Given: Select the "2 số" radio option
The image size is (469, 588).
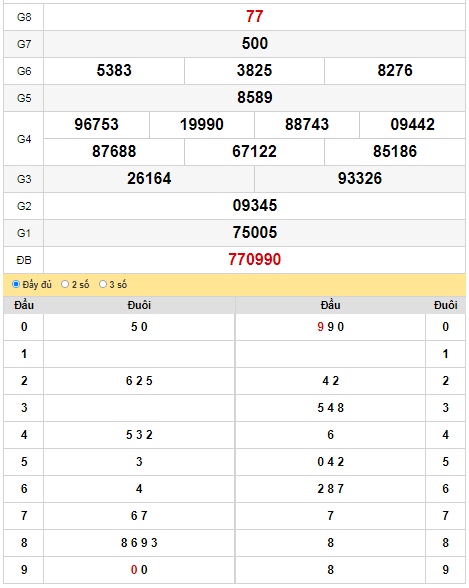Looking at the screenshot, I should pos(65,284).
